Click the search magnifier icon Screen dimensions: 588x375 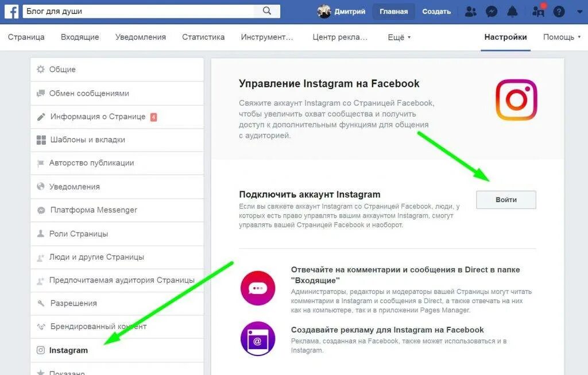click(266, 11)
